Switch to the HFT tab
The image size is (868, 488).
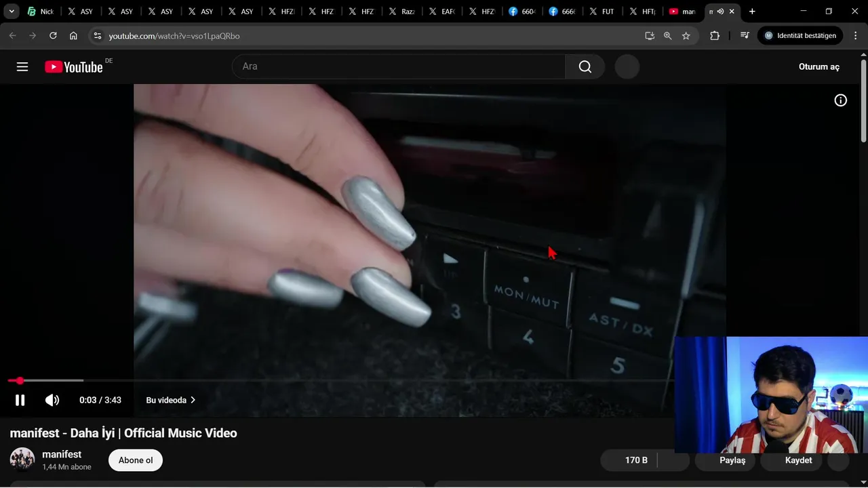pyautogui.click(x=642, y=12)
